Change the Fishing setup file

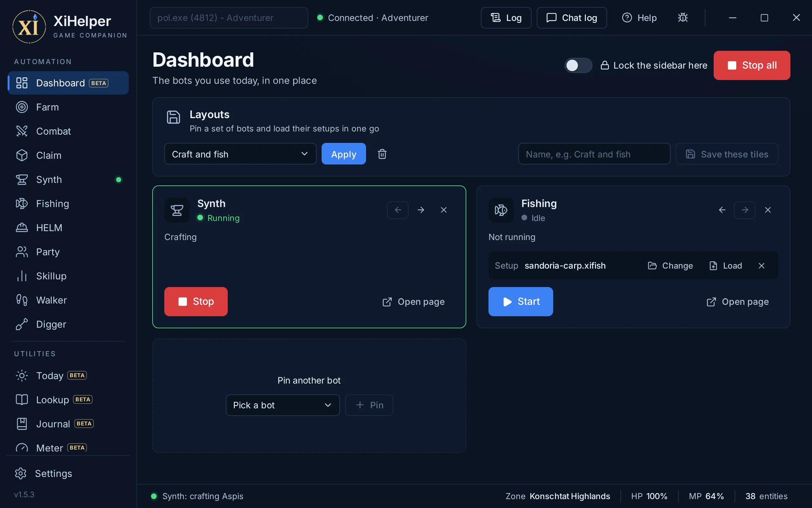tap(670, 266)
